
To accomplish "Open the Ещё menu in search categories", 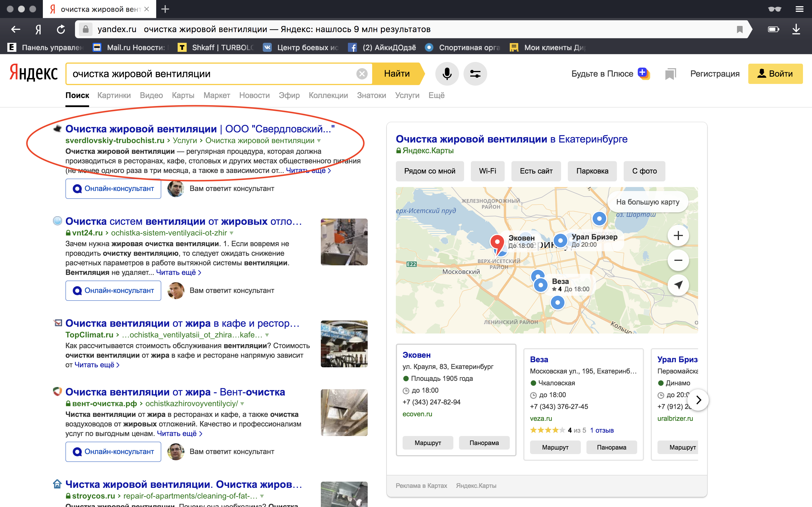I will point(436,95).
